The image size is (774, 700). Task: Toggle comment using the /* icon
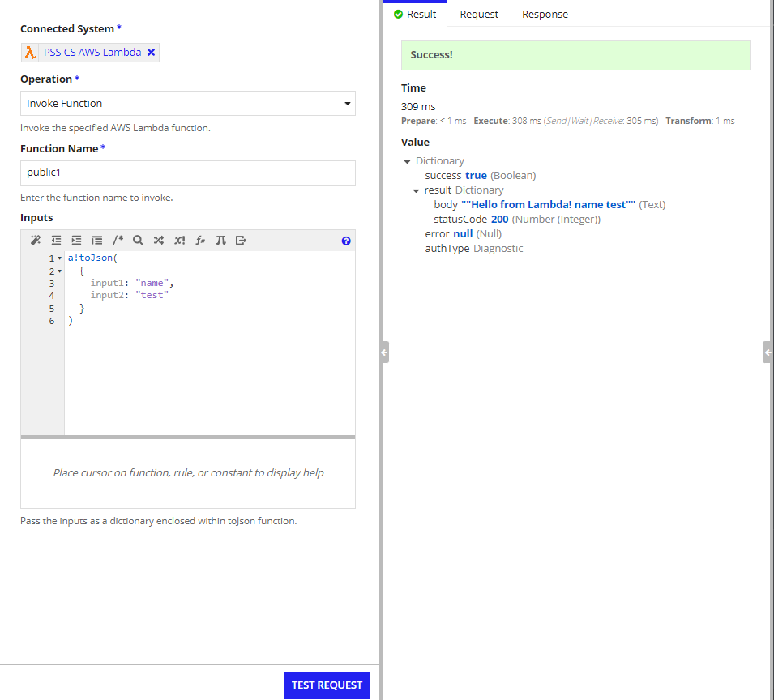click(118, 241)
